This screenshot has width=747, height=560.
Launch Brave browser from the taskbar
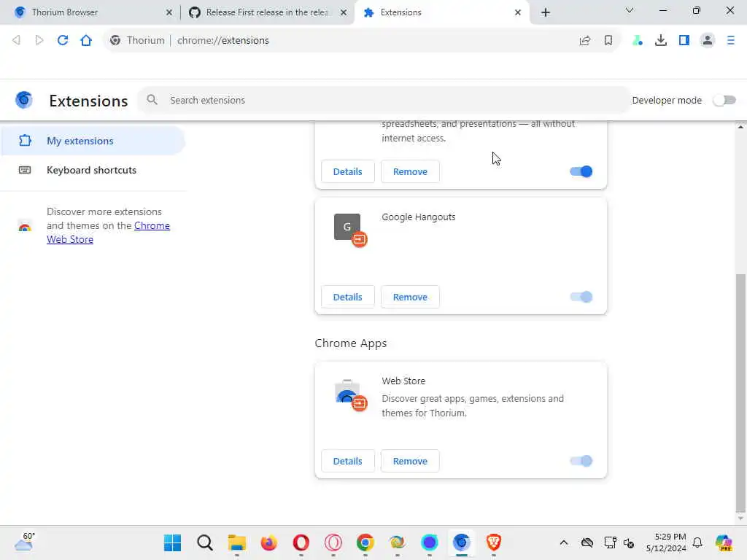(494, 542)
